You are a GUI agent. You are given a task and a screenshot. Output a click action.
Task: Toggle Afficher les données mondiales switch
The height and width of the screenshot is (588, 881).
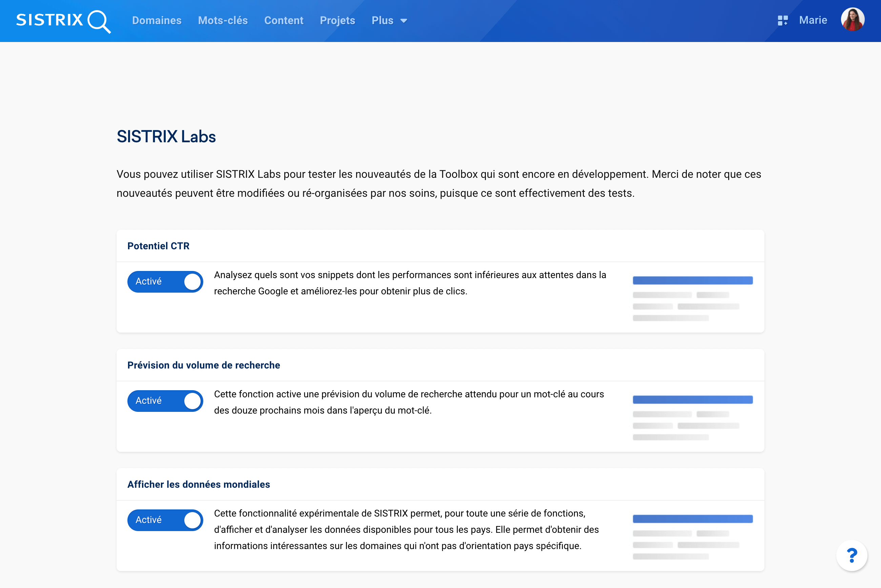[165, 520]
